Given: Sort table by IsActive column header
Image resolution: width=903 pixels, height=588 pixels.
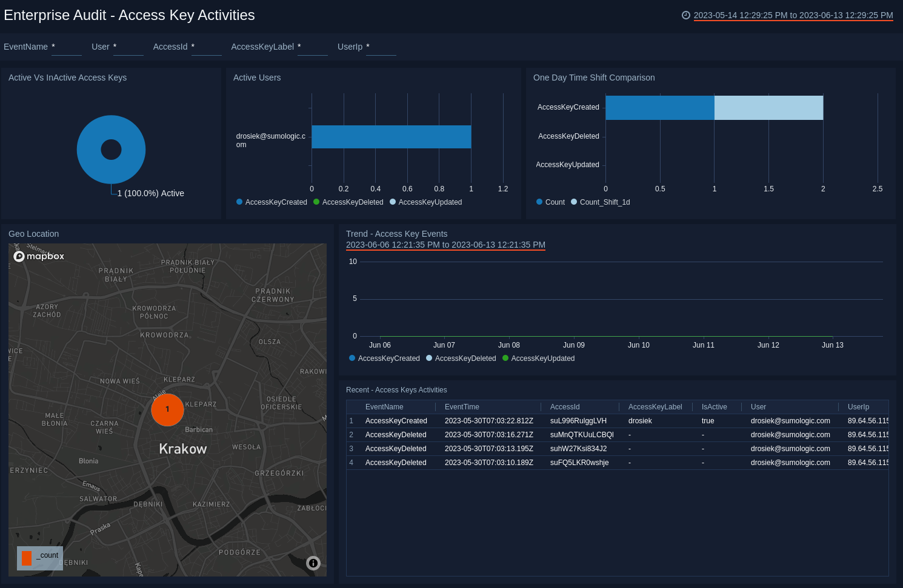Looking at the screenshot, I should tap(714, 407).
